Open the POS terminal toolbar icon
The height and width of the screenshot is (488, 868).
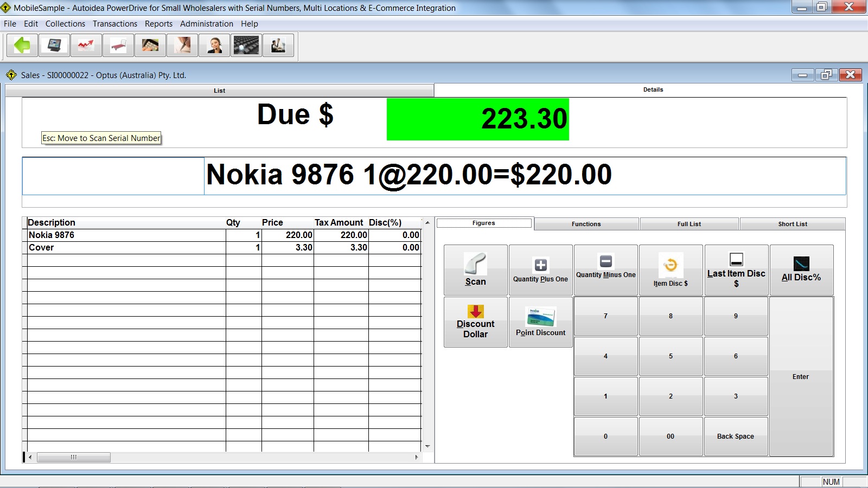pyautogui.click(x=54, y=46)
